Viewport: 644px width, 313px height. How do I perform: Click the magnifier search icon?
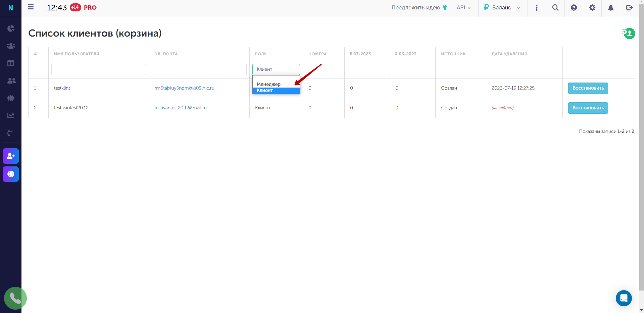pyautogui.click(x=555, y=8)
